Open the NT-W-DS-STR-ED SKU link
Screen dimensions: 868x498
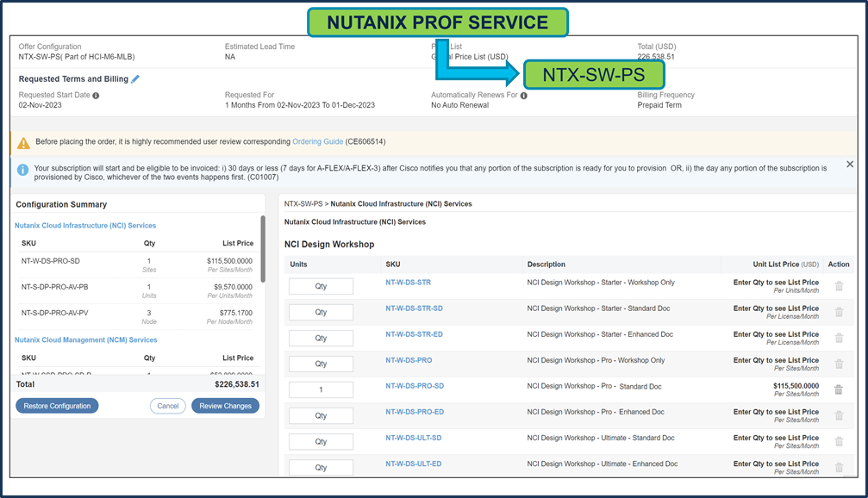(x=414, y=334)
